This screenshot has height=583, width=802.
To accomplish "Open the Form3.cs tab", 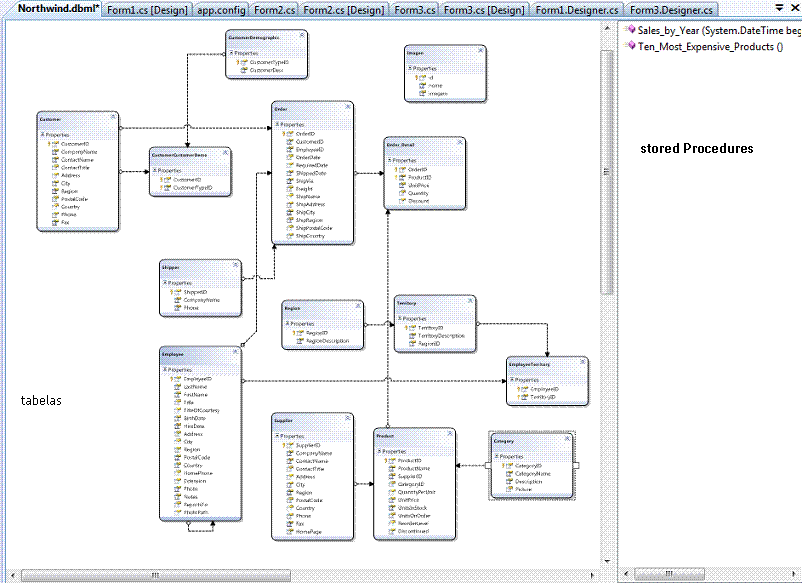I will pyautogui.click(x=415, y=10).
